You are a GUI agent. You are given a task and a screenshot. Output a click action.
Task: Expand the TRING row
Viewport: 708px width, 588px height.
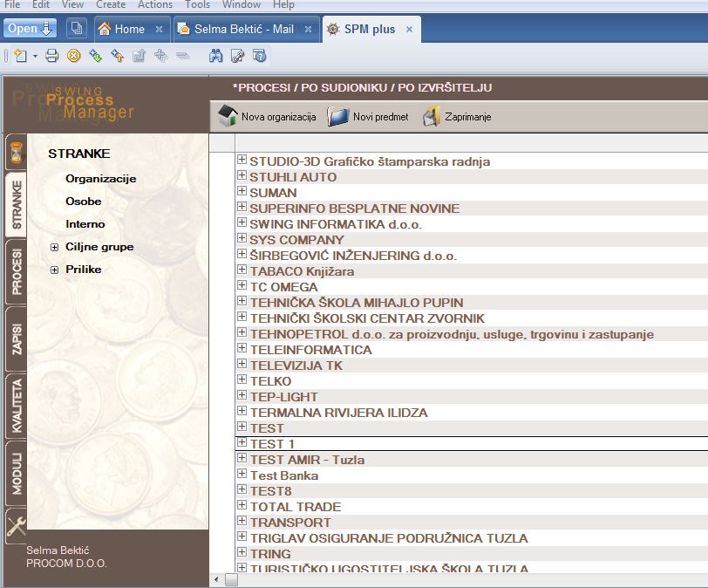click(242, 552)
